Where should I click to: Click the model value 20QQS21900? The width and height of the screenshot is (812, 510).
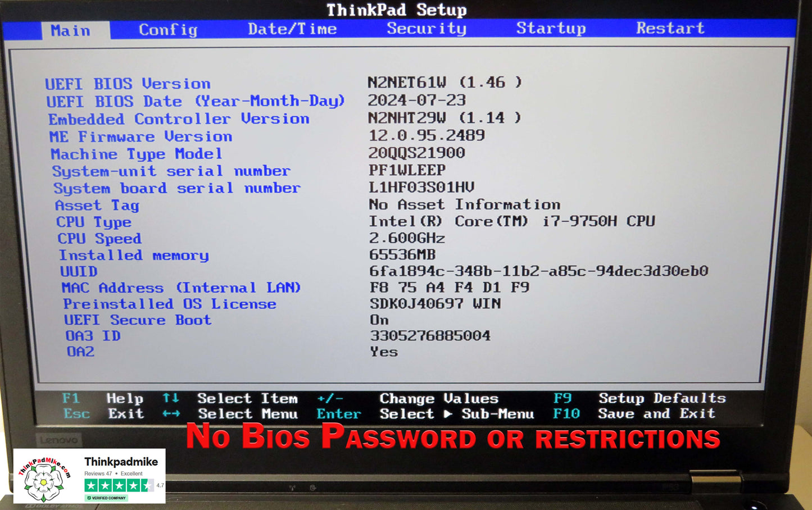point(417,153)
